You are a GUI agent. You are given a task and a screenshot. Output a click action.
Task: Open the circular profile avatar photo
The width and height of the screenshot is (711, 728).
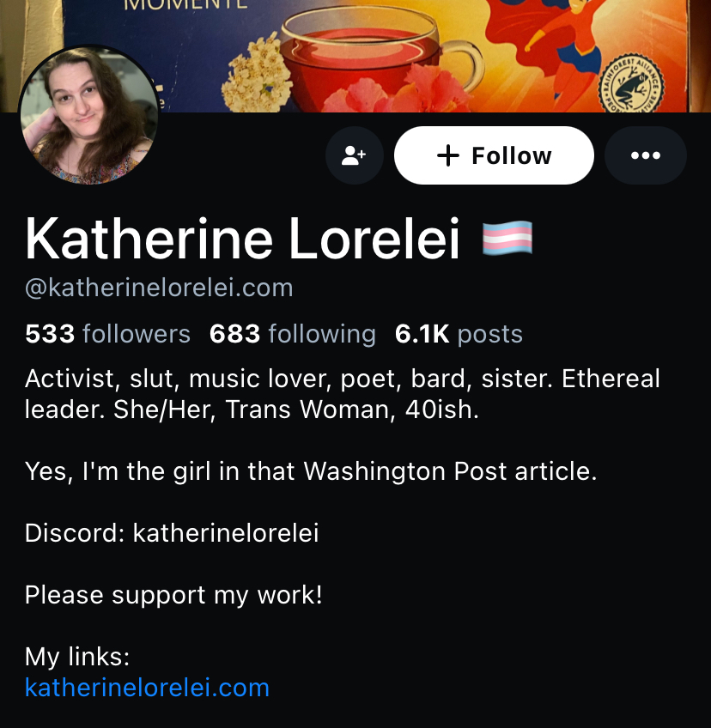(88, 115)
